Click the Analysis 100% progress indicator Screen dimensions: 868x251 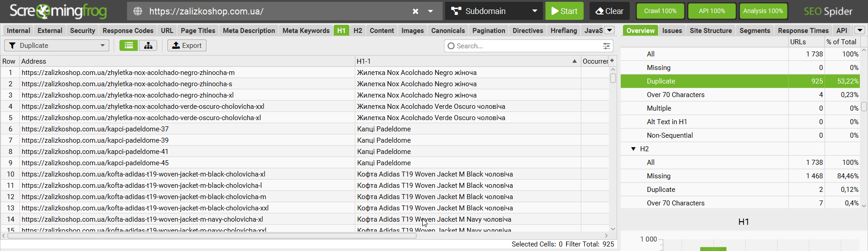pos(763,11)
